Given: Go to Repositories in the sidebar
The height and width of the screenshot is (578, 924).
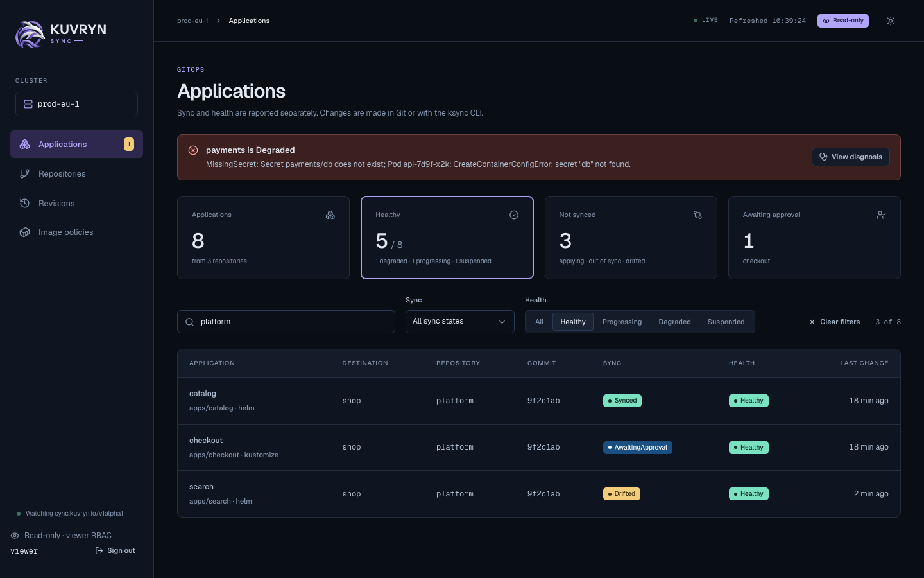Looking at the screenshot, I should pos(76,174).
